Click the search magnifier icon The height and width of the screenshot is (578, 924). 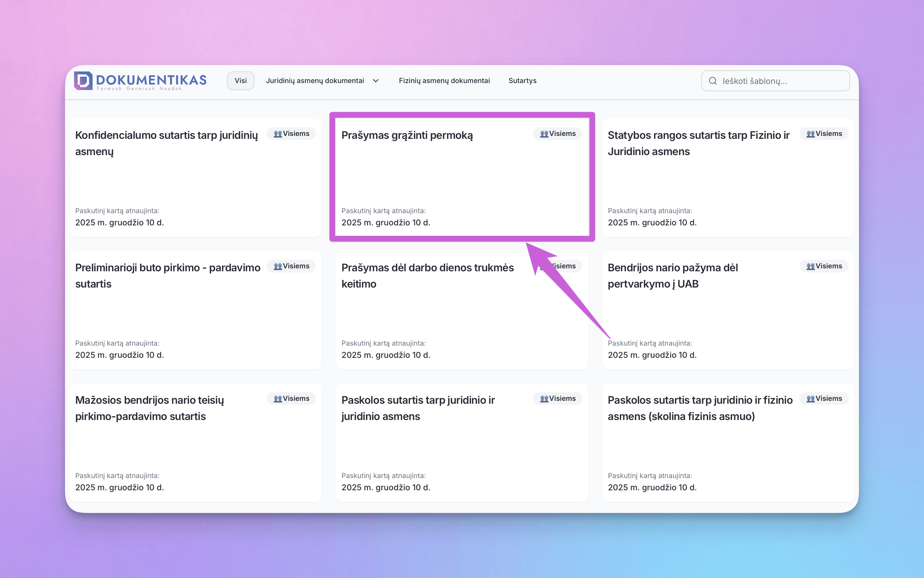[713, 81]
